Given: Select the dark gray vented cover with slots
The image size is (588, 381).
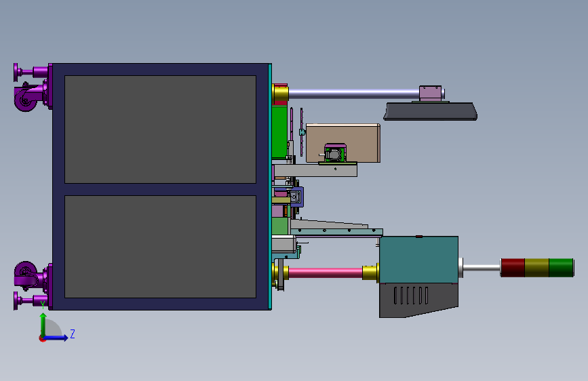Looking at the screenshot, I should tap(418, 300).
